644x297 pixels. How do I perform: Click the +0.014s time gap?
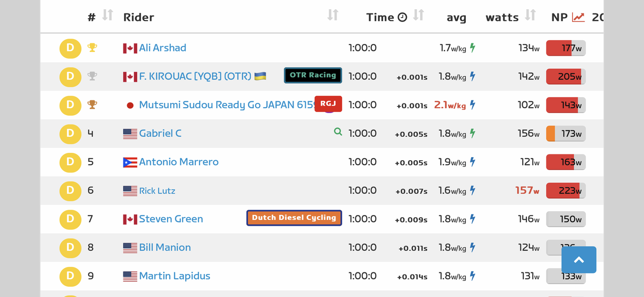pyautogui.click(x=412, y=277)
